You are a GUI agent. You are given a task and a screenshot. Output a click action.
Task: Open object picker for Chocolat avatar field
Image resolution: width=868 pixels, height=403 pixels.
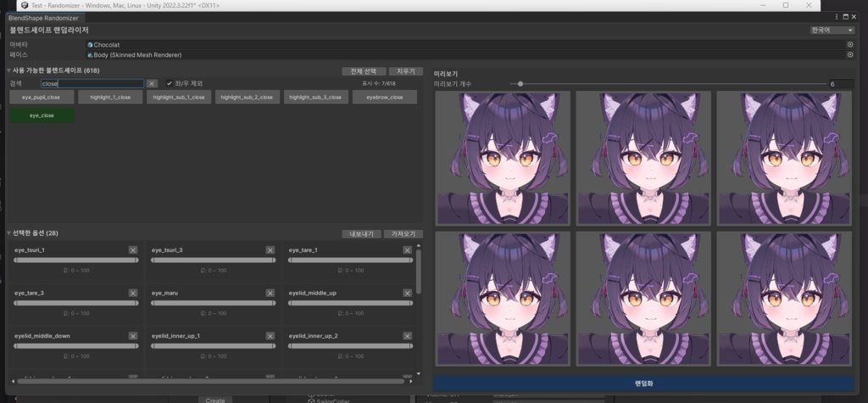[x=849, y=44]
